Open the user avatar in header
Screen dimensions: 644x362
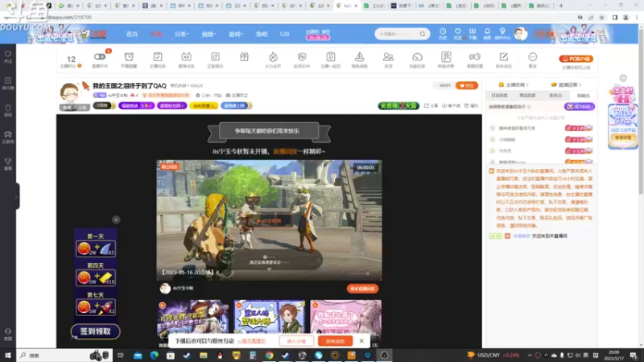click(x=521, y=34)
